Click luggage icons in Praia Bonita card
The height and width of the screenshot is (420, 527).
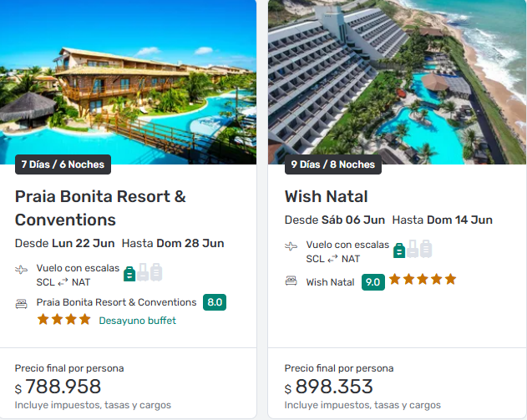tap(143, 272)
